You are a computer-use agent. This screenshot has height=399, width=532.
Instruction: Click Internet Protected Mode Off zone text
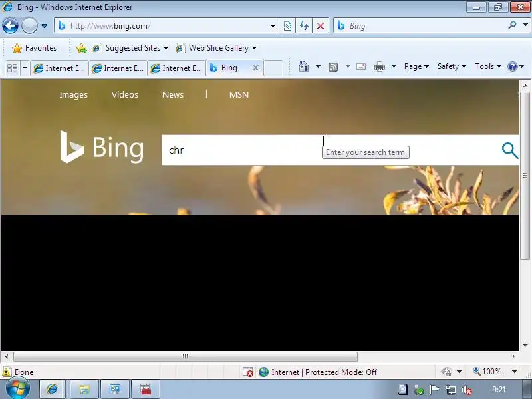324,372
